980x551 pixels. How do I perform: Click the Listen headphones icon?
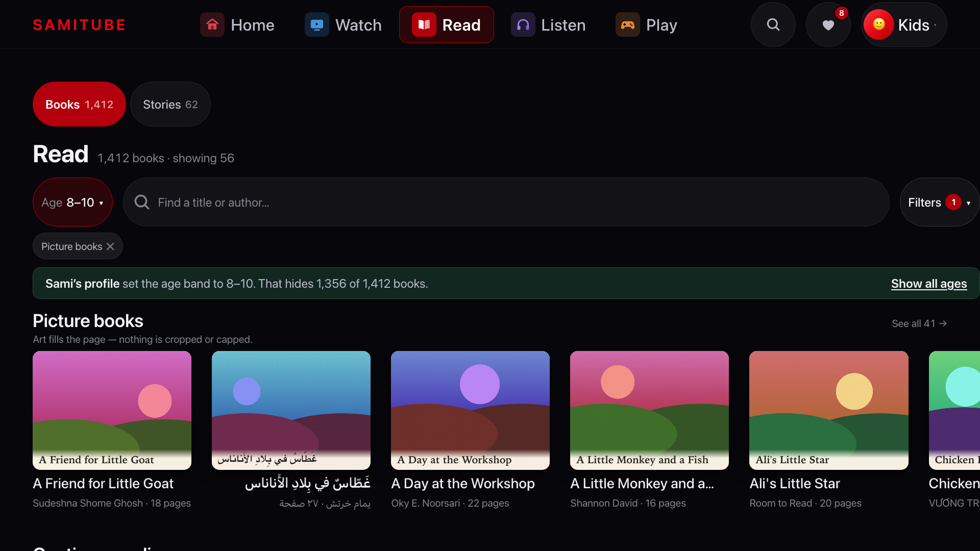pos(523,24)
